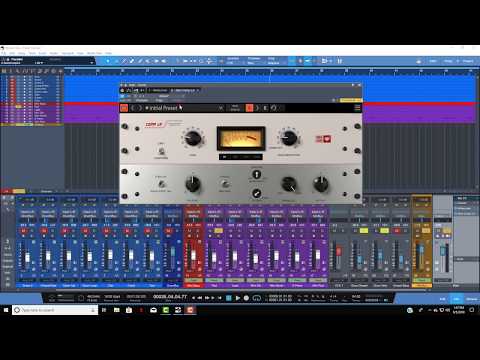
Task: Click the Fast Forward button in the transport
Action: click(x=207, y=298)
